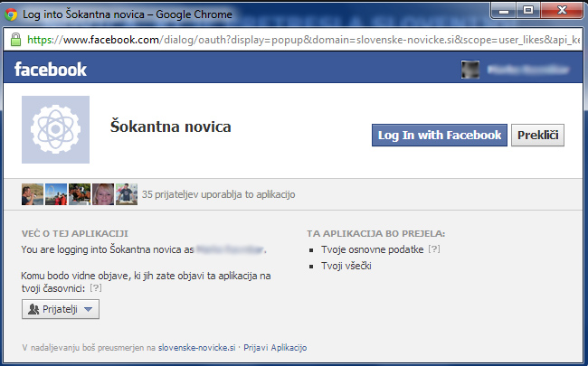Open the slovenske-novicke.si link

coord(196,348)
